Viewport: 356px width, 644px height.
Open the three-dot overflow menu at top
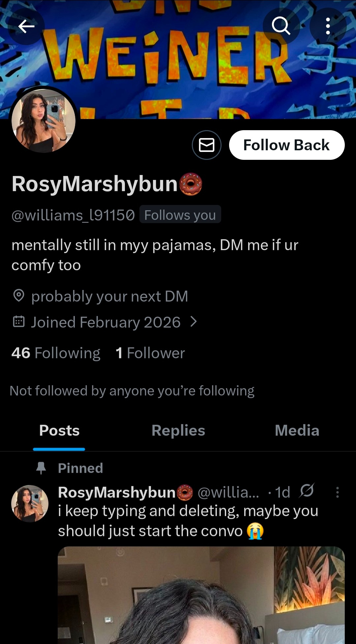click(328, 26)
